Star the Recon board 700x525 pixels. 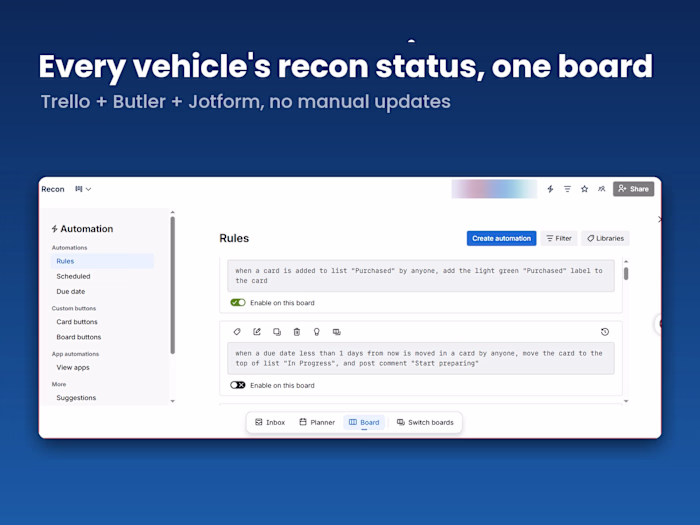[x=584, y=189]
